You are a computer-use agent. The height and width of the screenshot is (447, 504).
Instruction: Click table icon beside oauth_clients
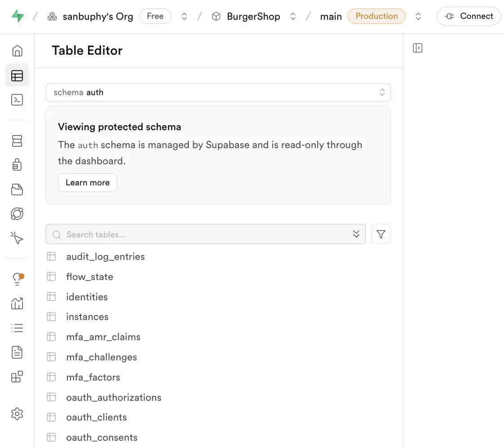[51, 417]
